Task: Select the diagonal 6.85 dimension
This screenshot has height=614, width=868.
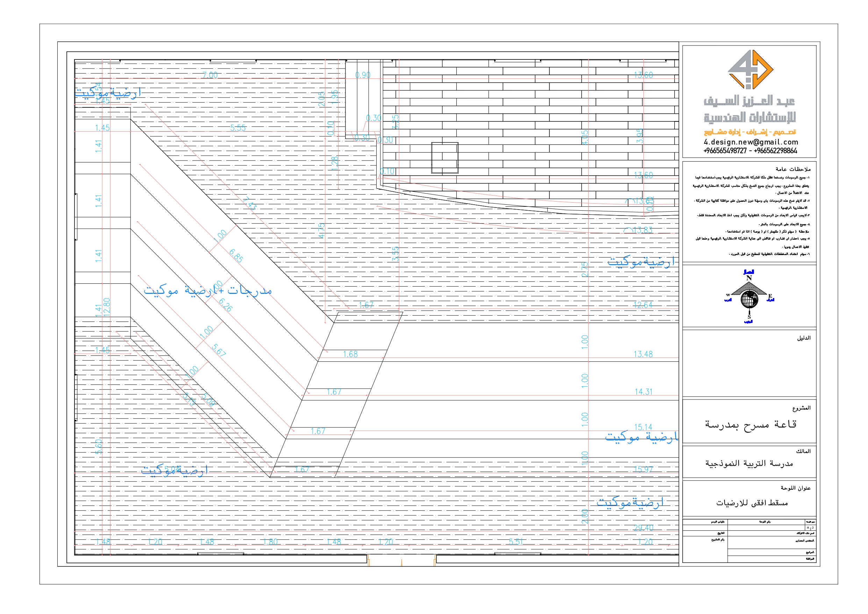Action: tap(236, 256)
